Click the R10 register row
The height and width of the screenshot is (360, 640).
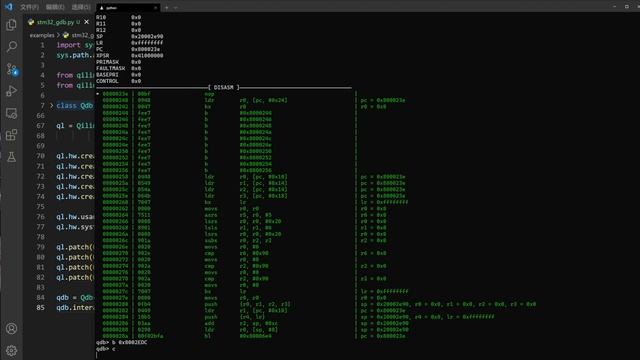[119, 17]
